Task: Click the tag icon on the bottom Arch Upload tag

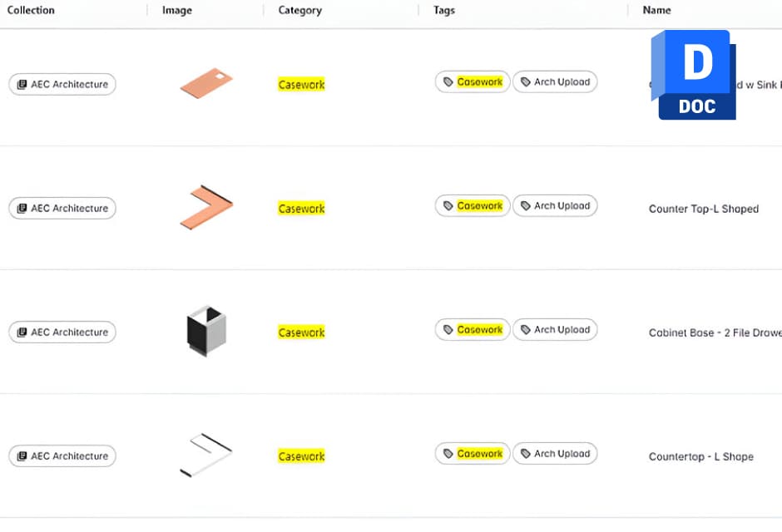Action: coord(526,453)
